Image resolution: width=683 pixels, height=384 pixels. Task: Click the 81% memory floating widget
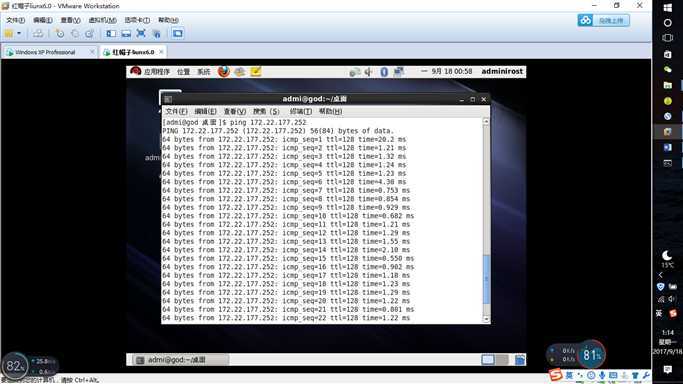tap(591, 354)
